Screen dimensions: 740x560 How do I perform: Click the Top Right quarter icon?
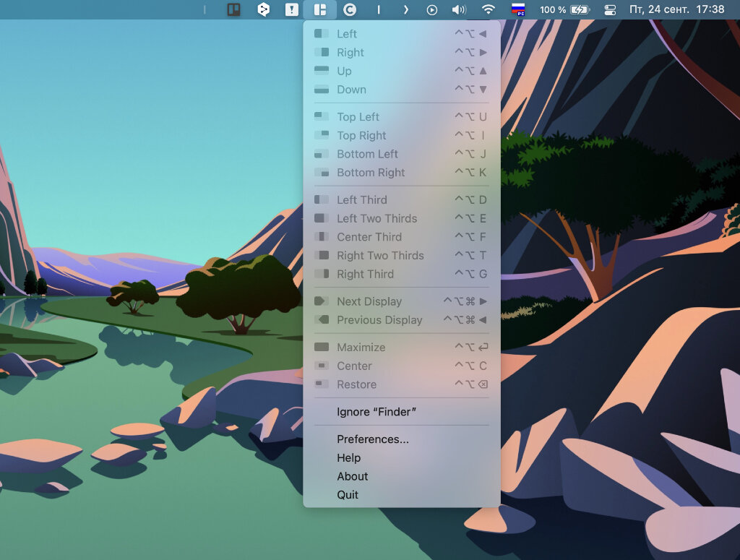point(322,135)
